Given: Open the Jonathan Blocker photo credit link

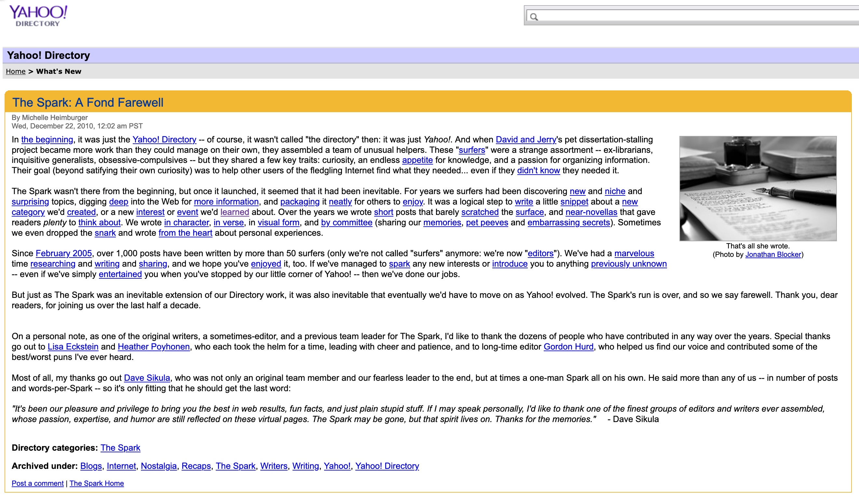Looking at the screenshot, I should pyautogui.click(x=773, y=255).
